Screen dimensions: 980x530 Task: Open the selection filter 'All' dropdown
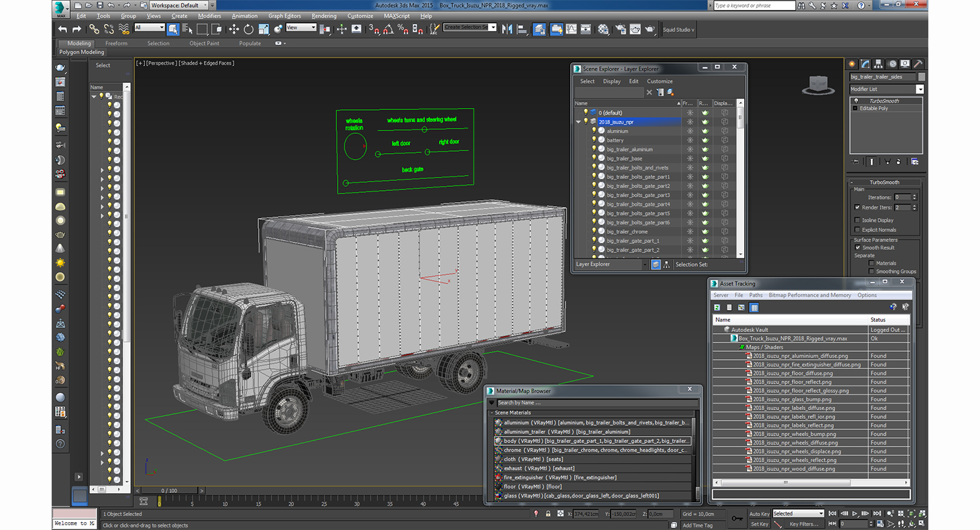149,28
